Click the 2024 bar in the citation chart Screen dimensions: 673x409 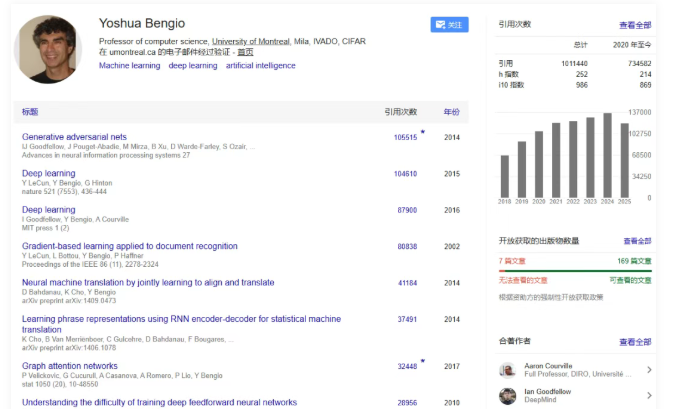pyautogui.click(x=607, y=155)
